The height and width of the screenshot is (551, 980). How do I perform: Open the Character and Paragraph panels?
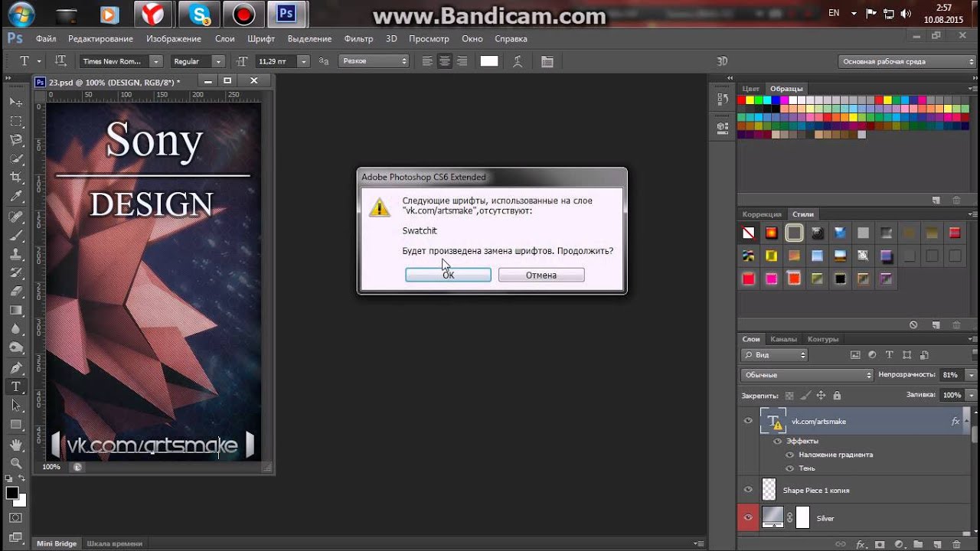point(547,61)
